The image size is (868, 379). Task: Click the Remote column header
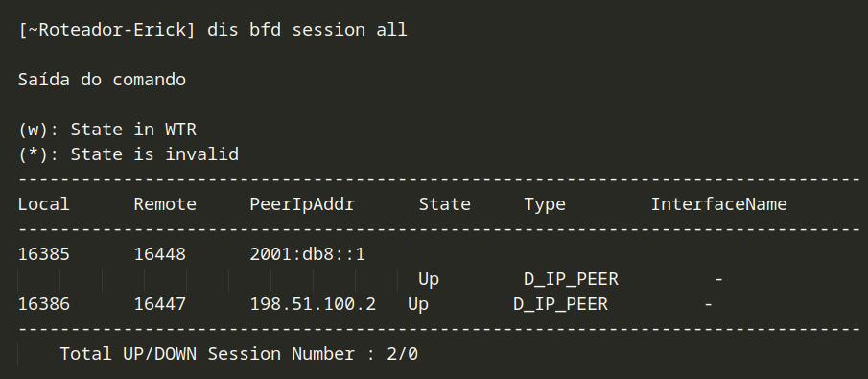[x=165, y=204]
